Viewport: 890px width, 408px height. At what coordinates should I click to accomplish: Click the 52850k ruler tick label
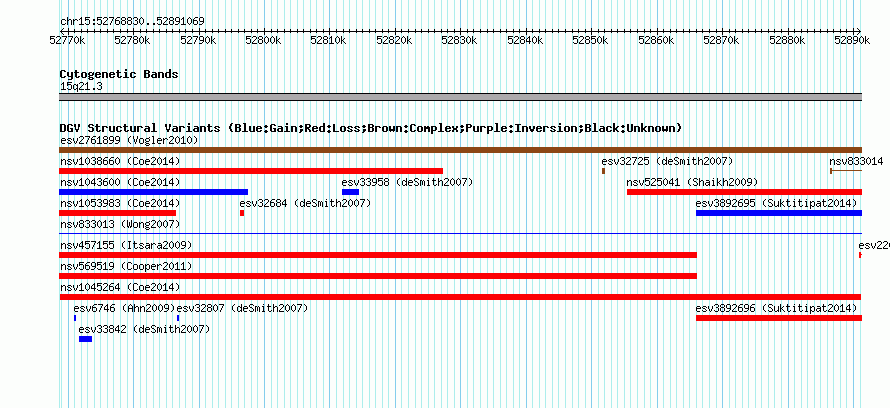coord(590,40)
